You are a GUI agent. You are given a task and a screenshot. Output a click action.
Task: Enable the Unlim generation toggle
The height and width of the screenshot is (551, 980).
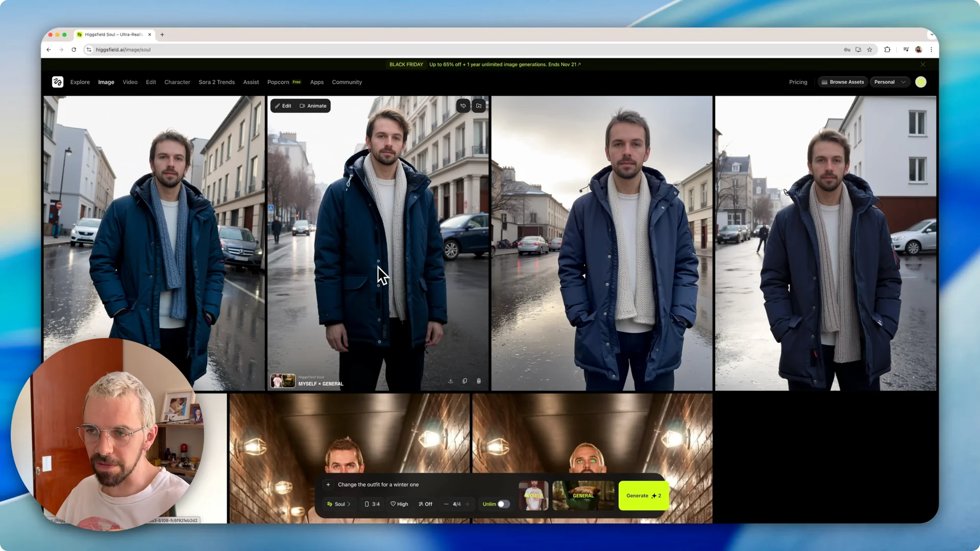tap(503, 504)
